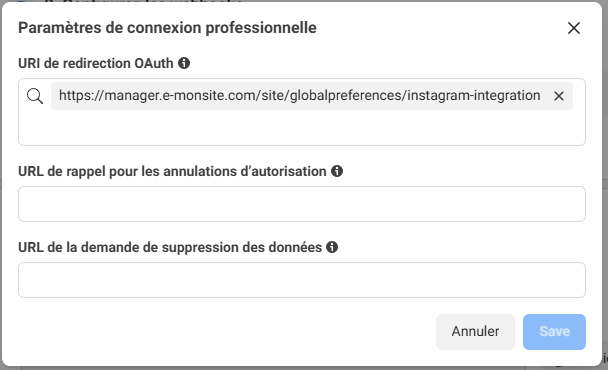Click the URL de la demande de suppression label
Viewport: 608px width, 370px height.
pyautogui.click(x=170, y=247)
